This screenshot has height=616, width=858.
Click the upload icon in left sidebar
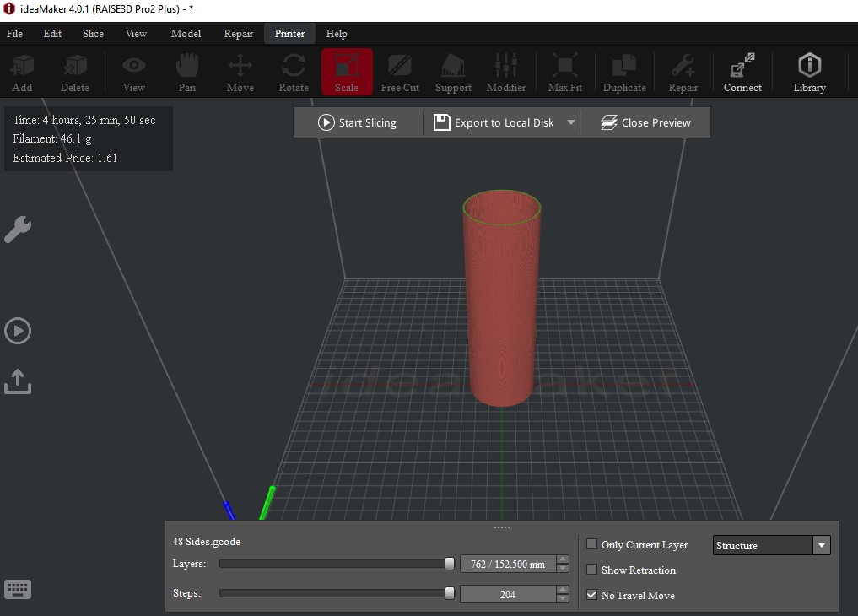pos(18,381)
